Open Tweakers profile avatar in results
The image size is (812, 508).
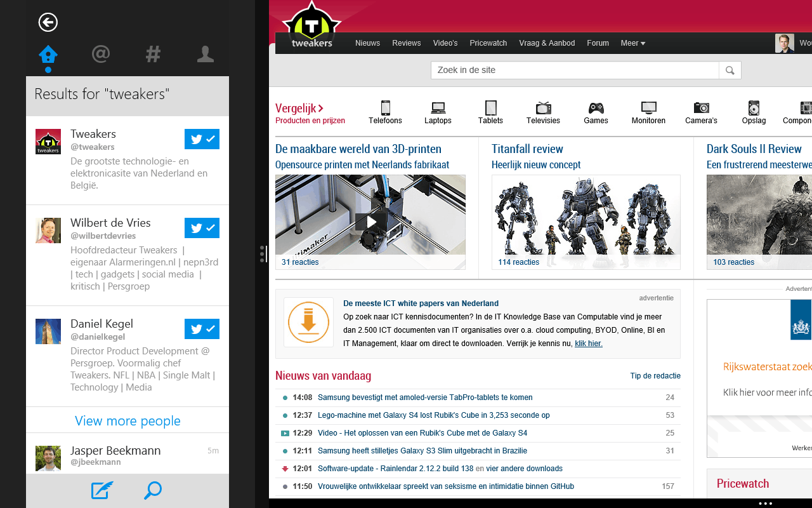click(x=48, y=142)
